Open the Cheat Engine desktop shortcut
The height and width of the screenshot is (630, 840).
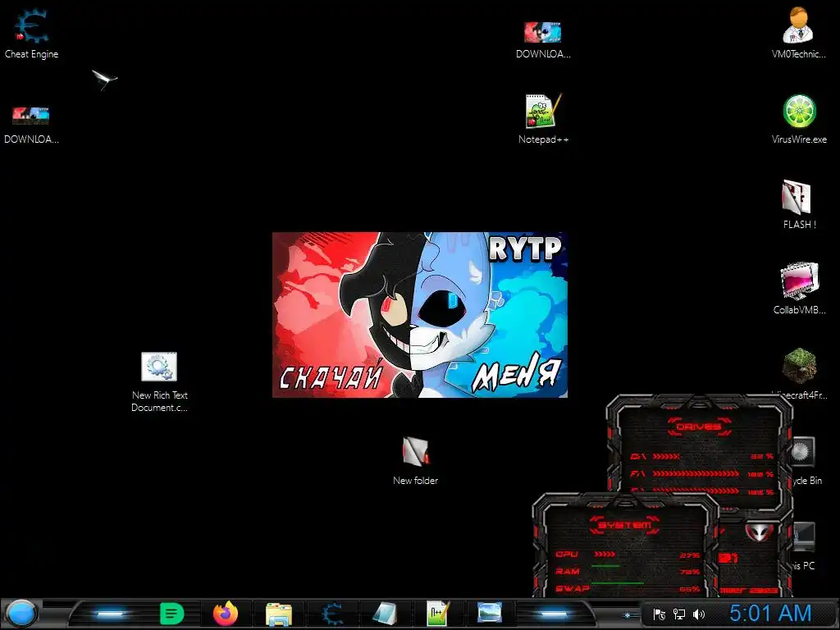(x=31, y=33)
